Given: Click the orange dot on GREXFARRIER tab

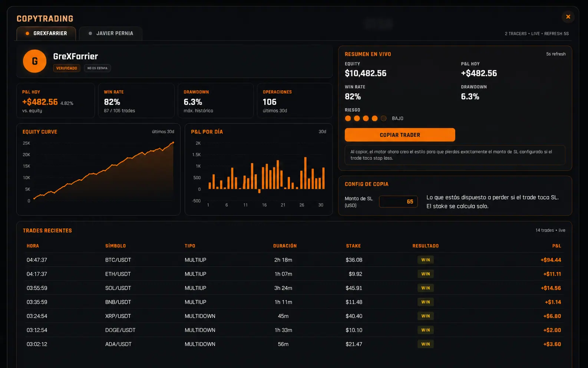Looking at the screenshot, I should click(x=27, y=33).
